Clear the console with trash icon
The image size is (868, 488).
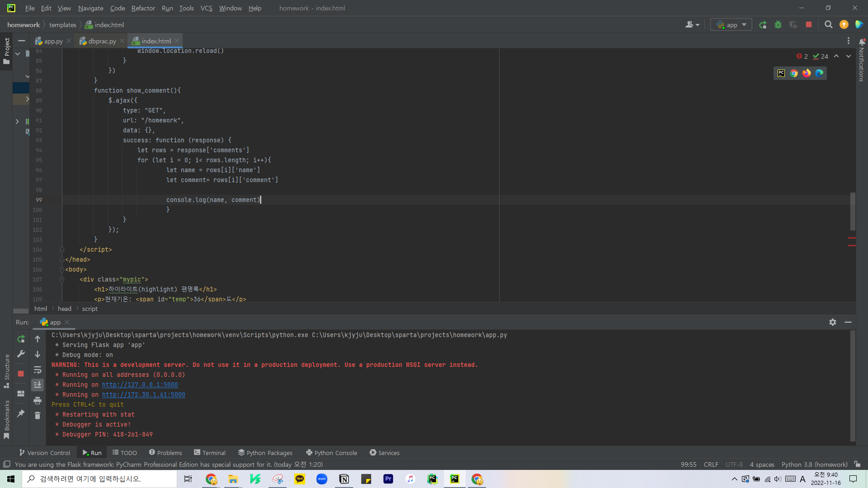pyautogui.click(x=38, y=415)
